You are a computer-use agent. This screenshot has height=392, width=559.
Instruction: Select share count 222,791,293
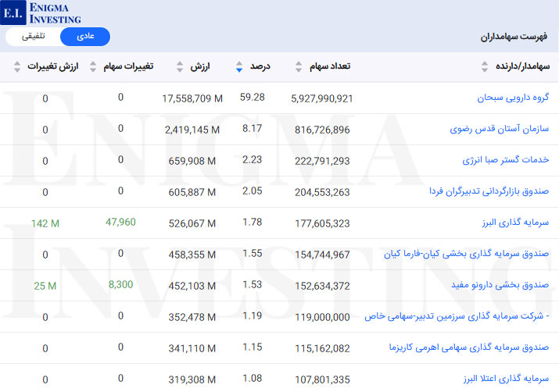322,162
